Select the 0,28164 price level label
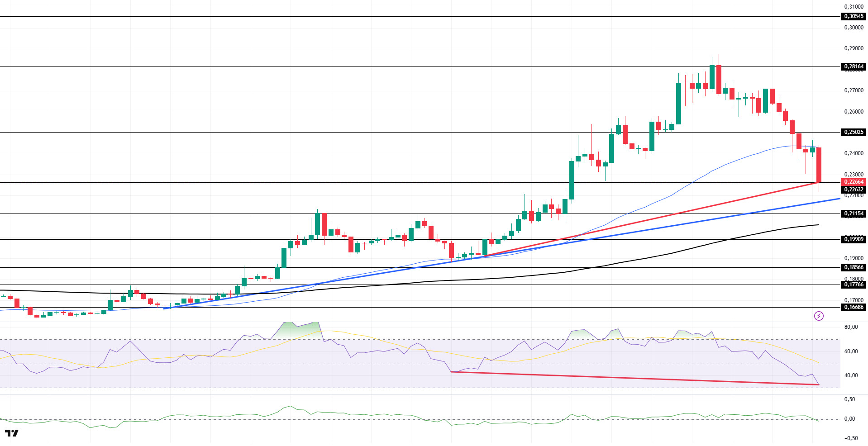868x446 pixels. (854, 66)
